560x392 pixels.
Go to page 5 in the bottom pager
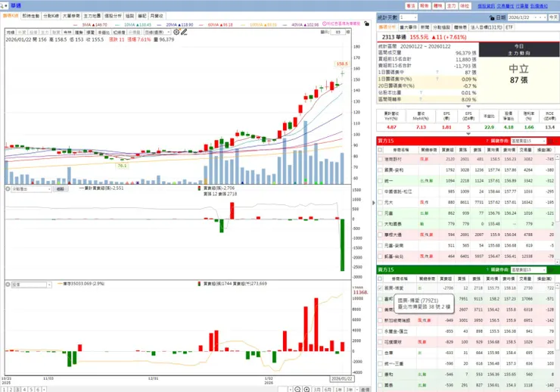point(31,390)
